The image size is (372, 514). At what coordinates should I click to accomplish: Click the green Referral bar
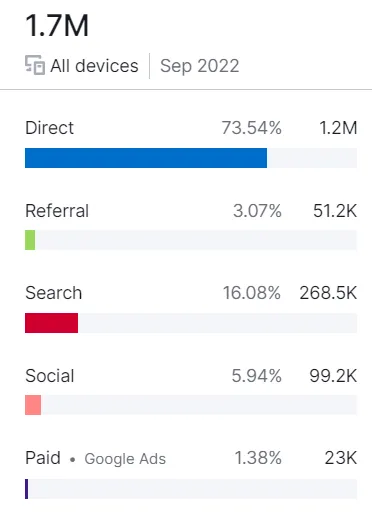coord(30,240)
